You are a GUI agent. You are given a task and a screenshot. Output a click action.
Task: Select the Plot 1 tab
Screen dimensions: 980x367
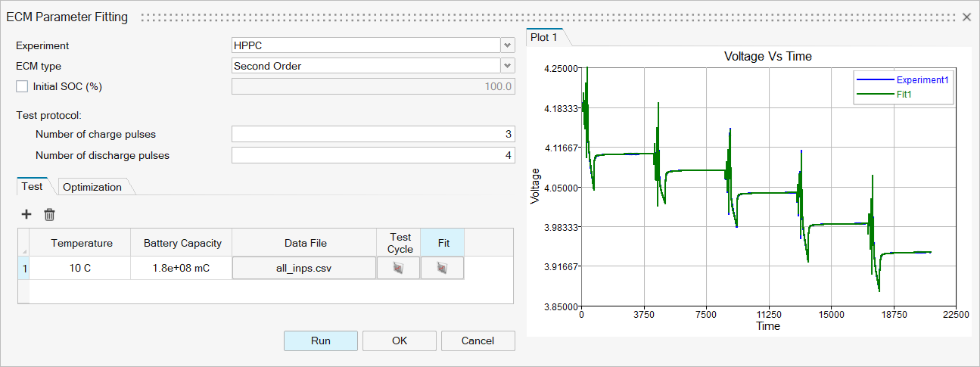(544, 37)
